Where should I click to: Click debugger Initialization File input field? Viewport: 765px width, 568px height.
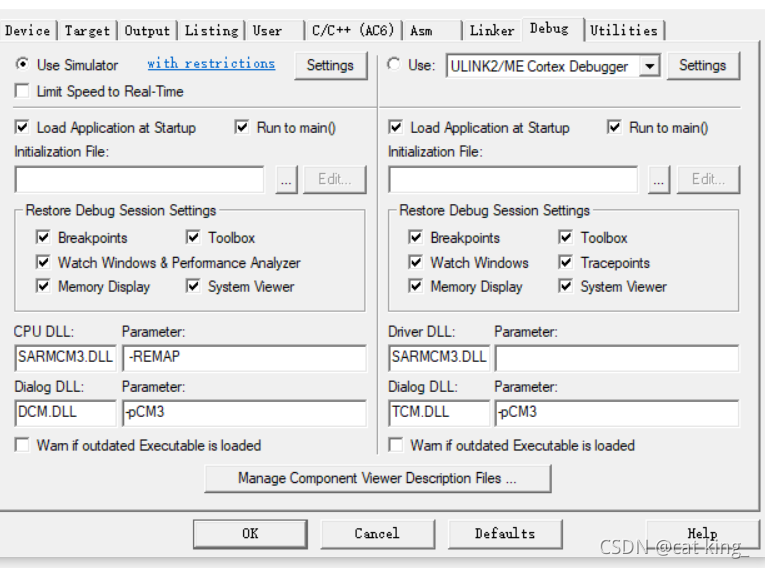click(x=513, y=180)
